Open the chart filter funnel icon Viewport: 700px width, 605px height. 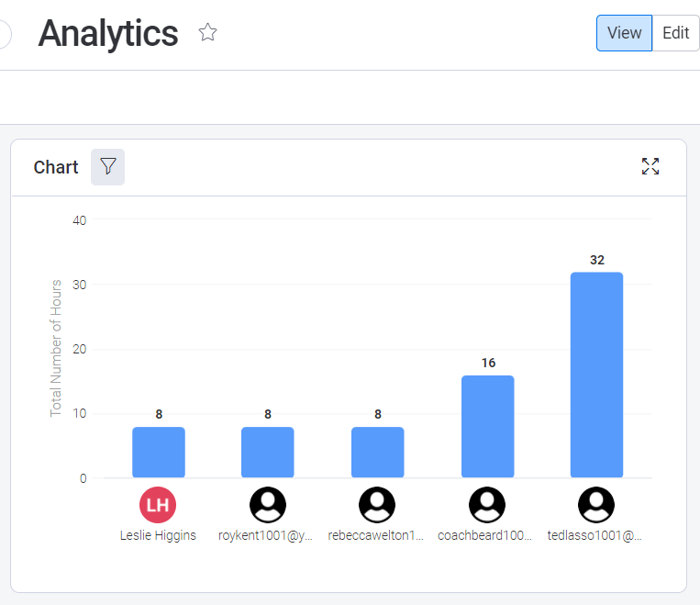[x=108, y=167]
